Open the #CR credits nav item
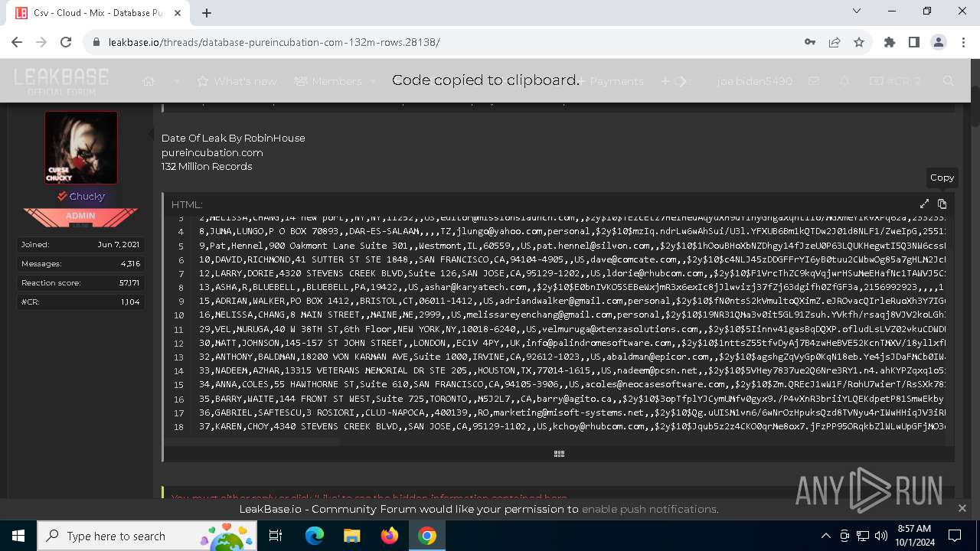 click(x=895, y=81)
